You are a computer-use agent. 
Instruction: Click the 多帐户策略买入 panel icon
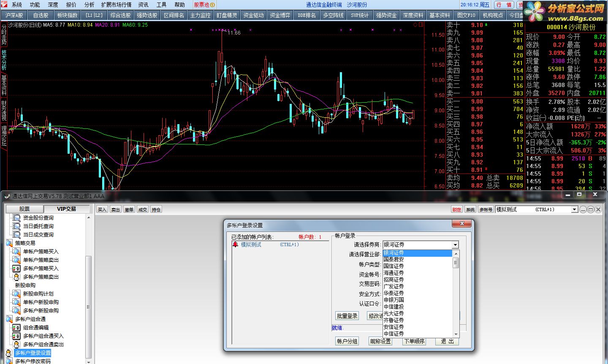16,269
